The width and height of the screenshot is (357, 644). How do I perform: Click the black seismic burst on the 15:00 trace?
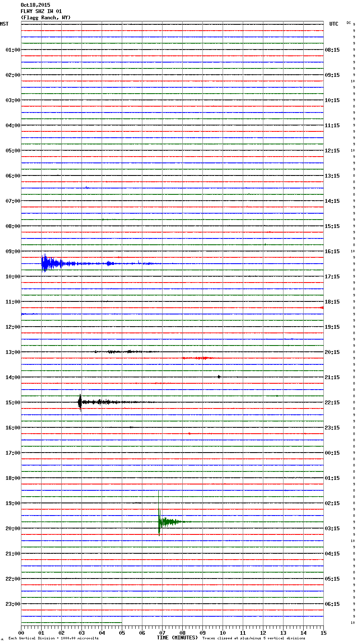81,402
